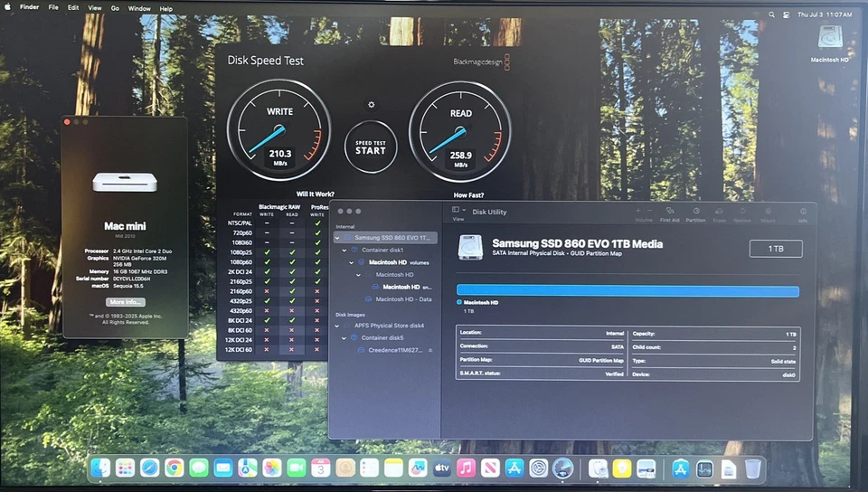Click the 'Solid state' Type value
The image size is (868, 492).
click(x=783, y=362)
